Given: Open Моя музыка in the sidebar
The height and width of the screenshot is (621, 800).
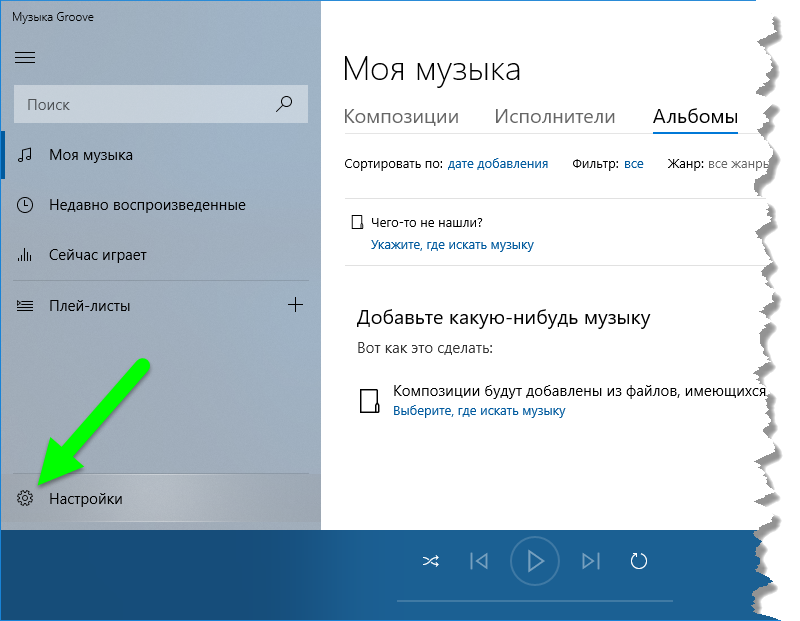Looking at the screenshot, I should tap(161, 155).
